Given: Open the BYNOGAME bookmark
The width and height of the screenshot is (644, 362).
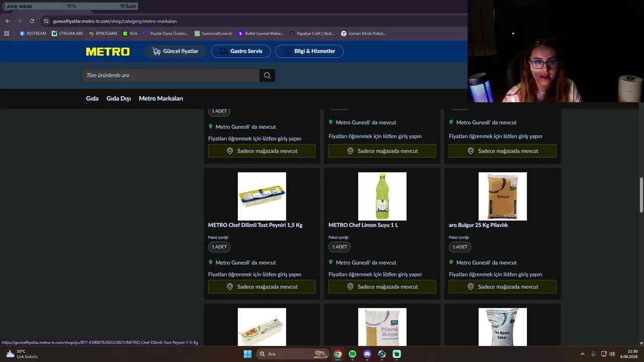Looking at the screenshot, I should (x=103, y=34).
